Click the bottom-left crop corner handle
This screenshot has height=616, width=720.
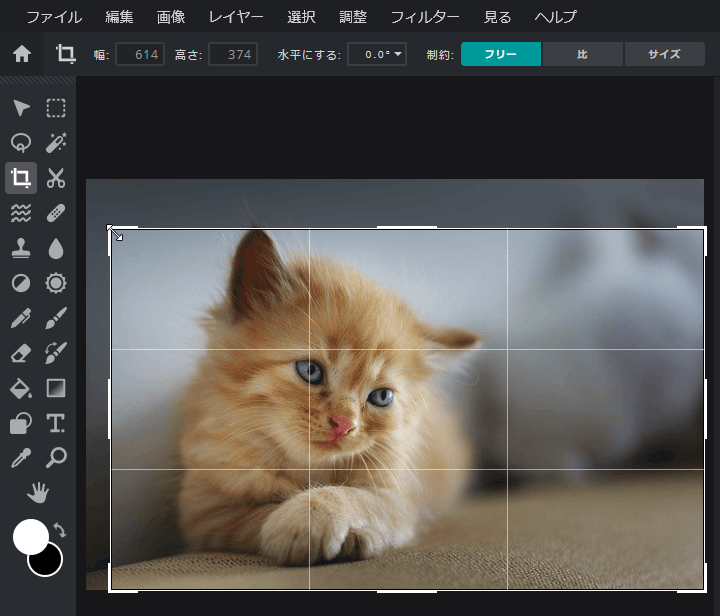111,591
